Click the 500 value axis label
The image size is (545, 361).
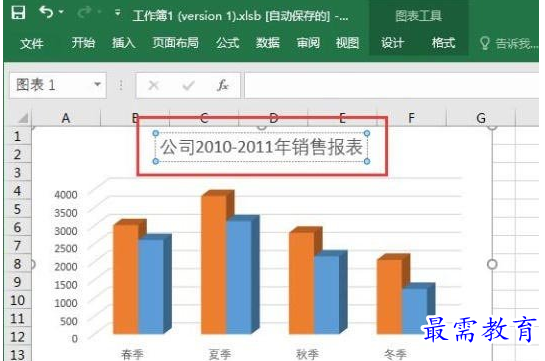tap(68, 321)
